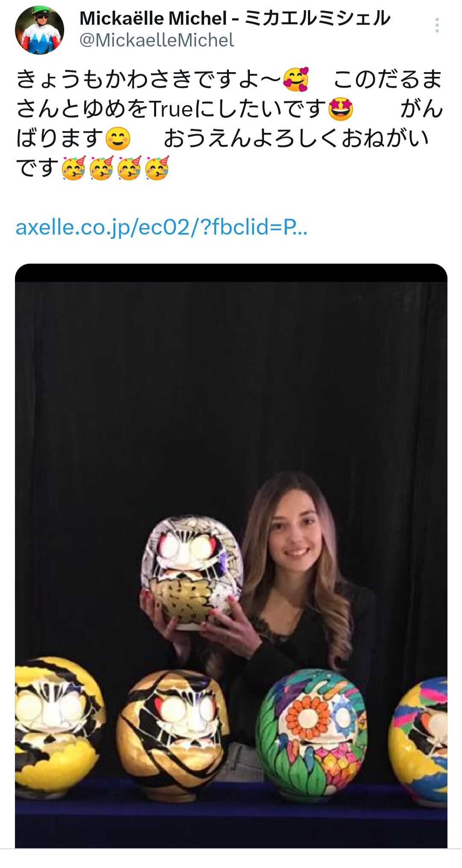Click the blushing smile emoji after ばります

coord(118,138)
